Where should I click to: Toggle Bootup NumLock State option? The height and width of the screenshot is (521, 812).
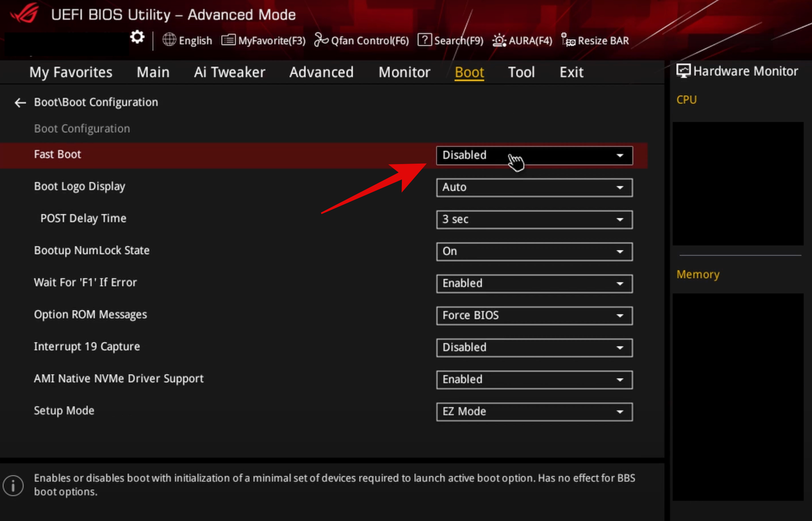coord(534,251)
